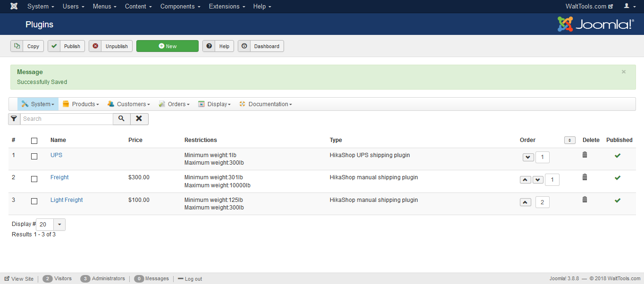This screenshot has width=644, height=284.
Task: Click inside the Search text field
Action: pyautogui.click(x=67, y=119)
